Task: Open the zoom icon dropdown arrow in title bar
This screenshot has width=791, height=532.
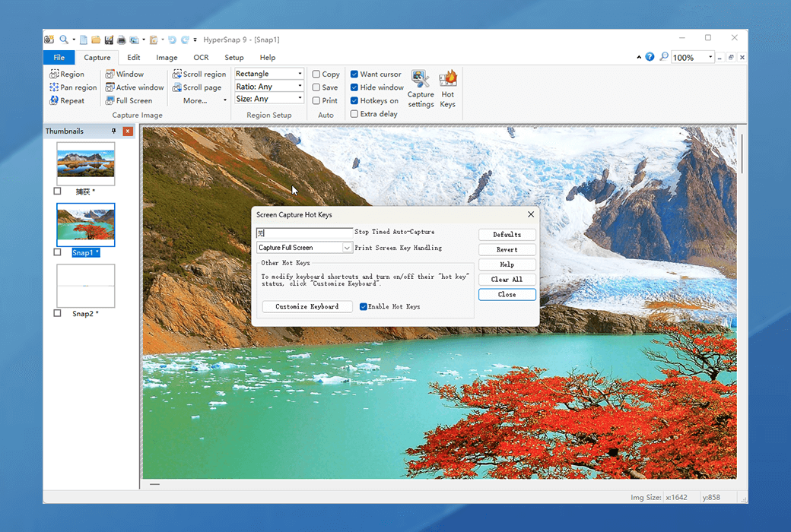Action: pyautogui.click(x=74, y=40)
